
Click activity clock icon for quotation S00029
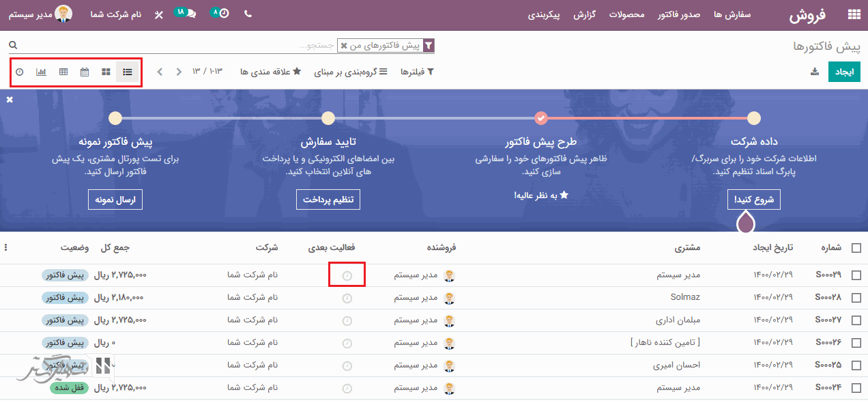coord(347,275)
